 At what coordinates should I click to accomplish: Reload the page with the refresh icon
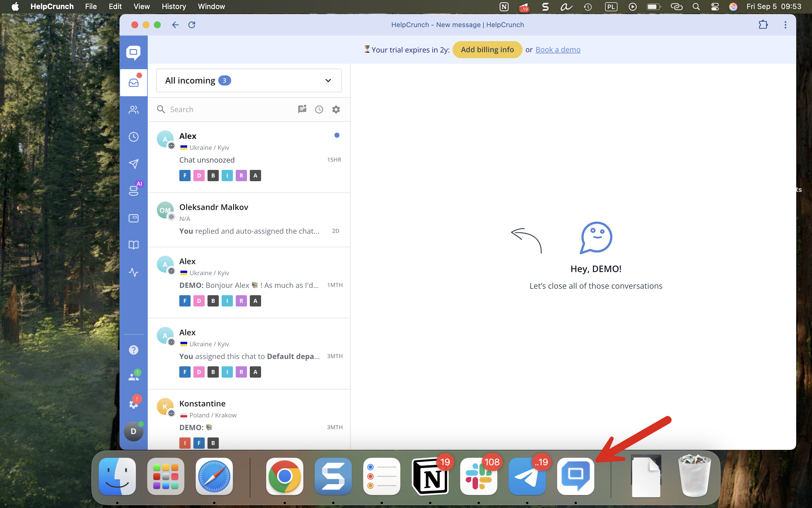[192, 25]
